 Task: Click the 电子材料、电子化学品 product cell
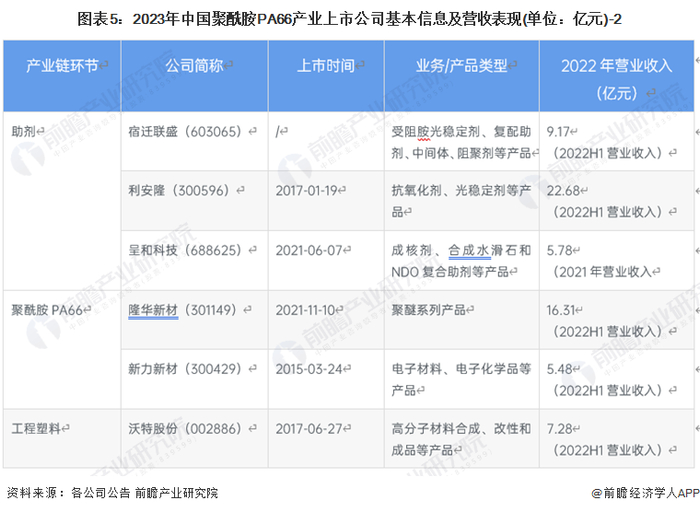tap(461, 379)
